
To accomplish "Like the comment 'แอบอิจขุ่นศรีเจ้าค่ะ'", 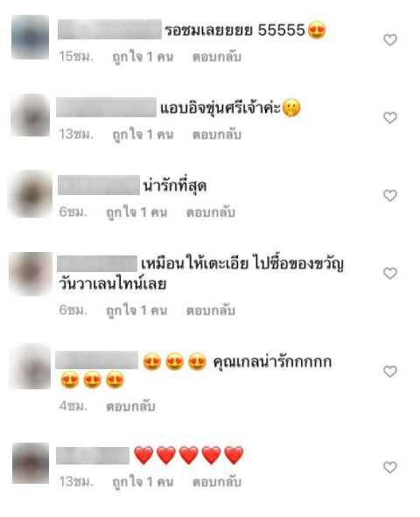I will pyautogui.click(x=390, y=118).
